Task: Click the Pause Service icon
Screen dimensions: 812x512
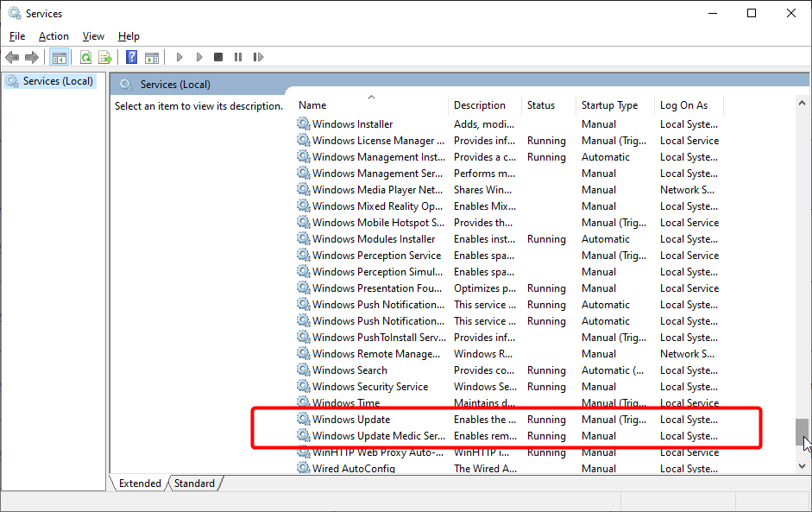Action: click(237, 57)
